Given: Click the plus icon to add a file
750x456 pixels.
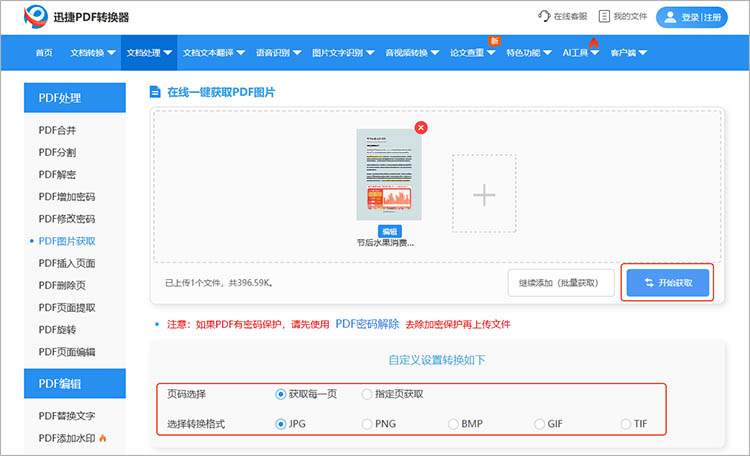Looking at the screenshot, I should click(484, 195).
